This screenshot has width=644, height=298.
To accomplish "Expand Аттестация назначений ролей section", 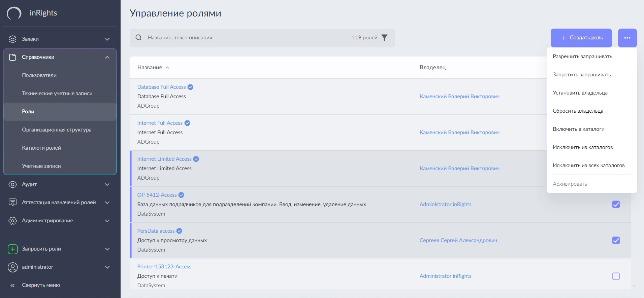I will click(107, 202).
